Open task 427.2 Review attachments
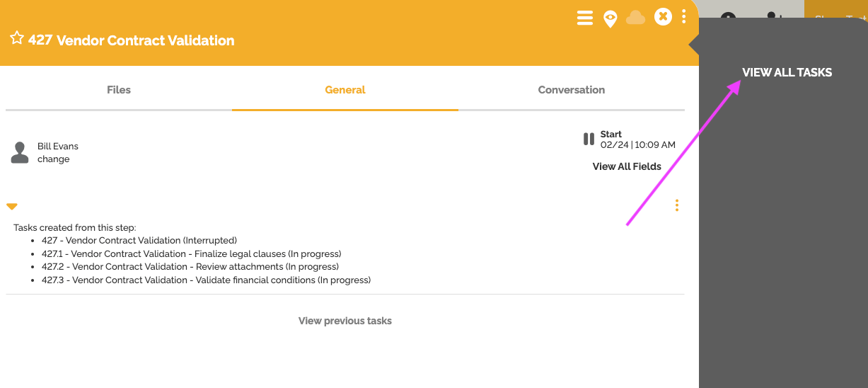Screen dimensions: 868x388 190,267
